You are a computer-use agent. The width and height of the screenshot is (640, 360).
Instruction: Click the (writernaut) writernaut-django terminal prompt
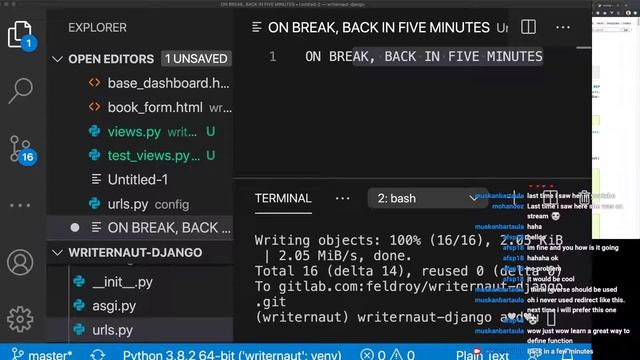373,317
